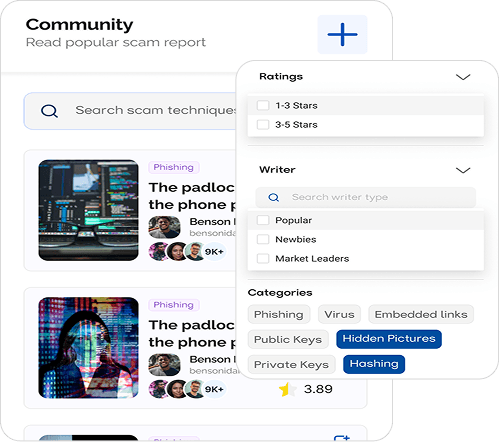This screenshot has height=442, width=500.
Task: Collapse the Writer section chevron
Action: pyautogui.click(x=463, y=170)
